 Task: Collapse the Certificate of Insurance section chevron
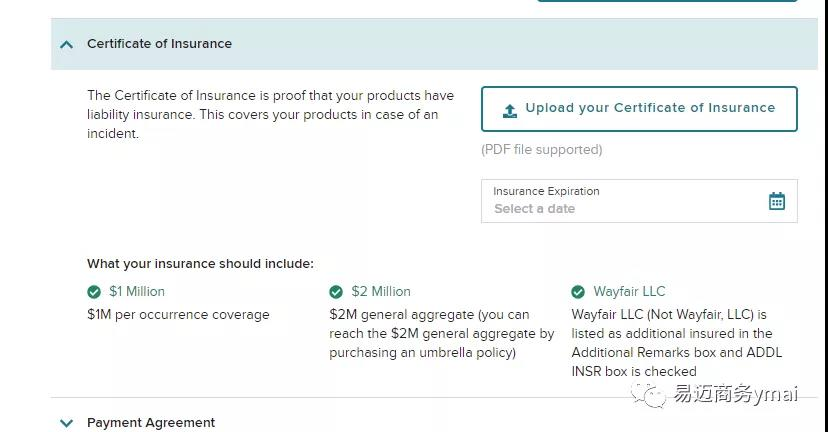tap(67, 45)
